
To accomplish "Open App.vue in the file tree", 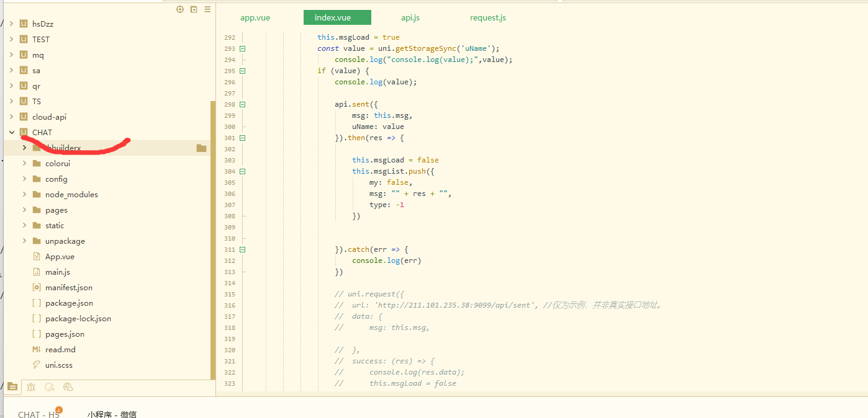I will click(x=60, y=257).
